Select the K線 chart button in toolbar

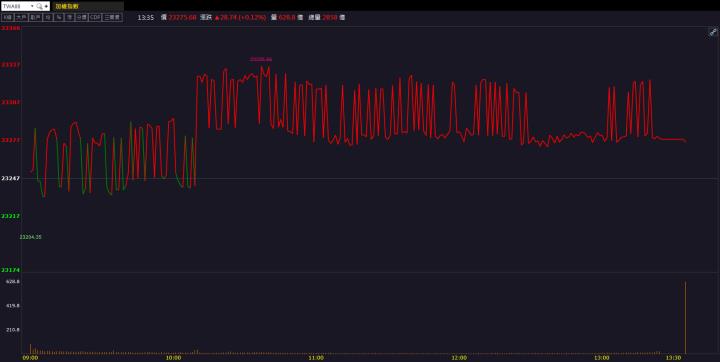pyautogui.click(x=8, y=17)
